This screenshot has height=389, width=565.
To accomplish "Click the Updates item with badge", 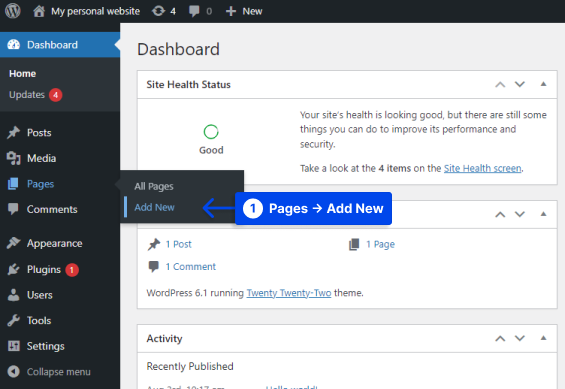I will tap(35, 95).
